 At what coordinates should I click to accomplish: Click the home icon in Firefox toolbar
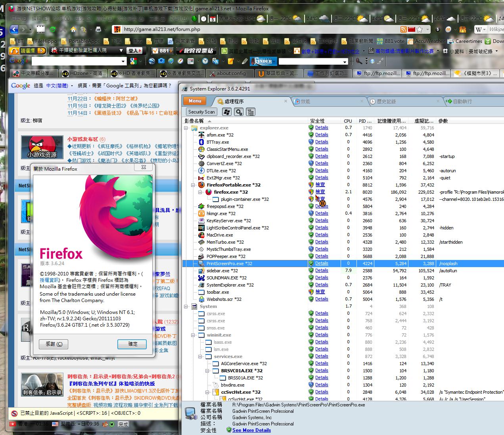(73, 29)
